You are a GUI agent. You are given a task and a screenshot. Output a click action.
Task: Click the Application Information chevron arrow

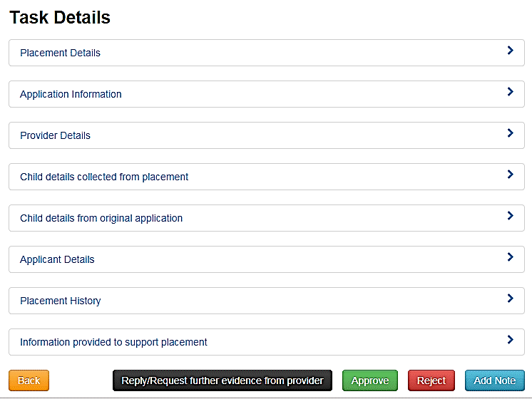[510, 92]
